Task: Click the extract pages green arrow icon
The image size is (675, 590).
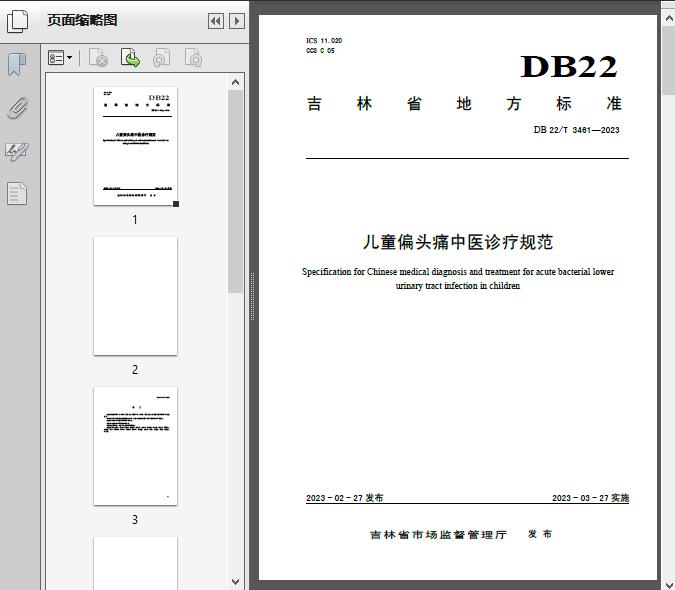Action: [x=130, y=58]
